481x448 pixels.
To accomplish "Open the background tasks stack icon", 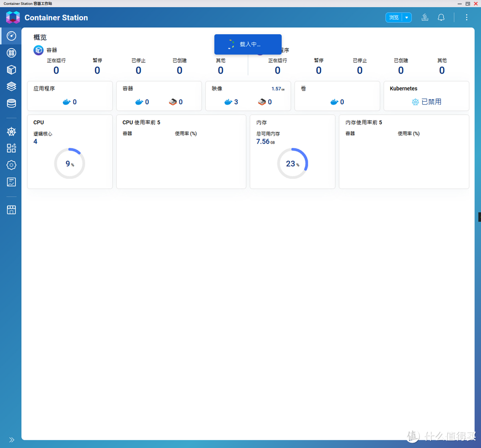I will tap(425, 17).
